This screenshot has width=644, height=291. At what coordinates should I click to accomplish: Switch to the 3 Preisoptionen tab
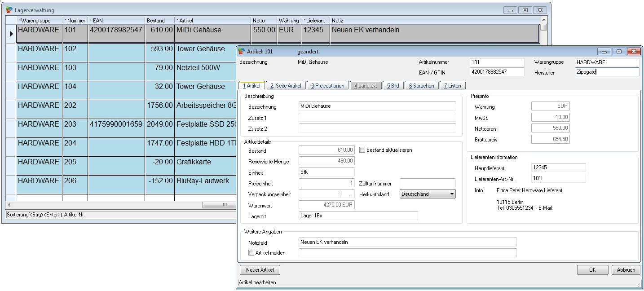(327, 86)
